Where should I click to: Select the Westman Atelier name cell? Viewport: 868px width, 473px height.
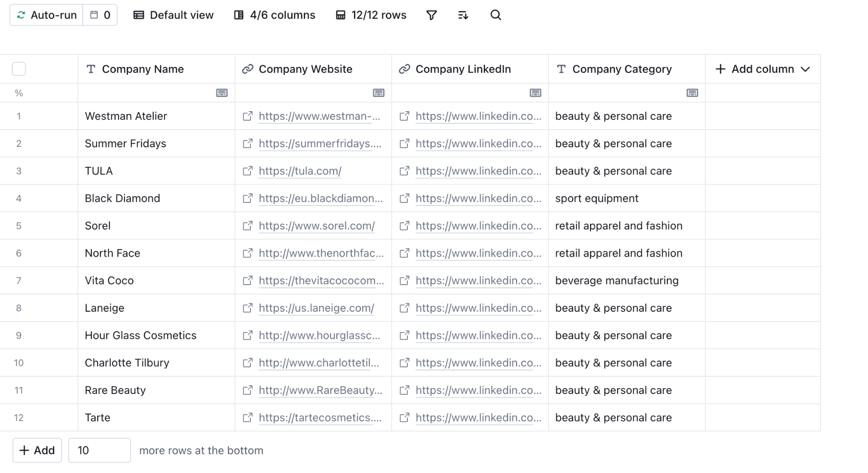156,116
